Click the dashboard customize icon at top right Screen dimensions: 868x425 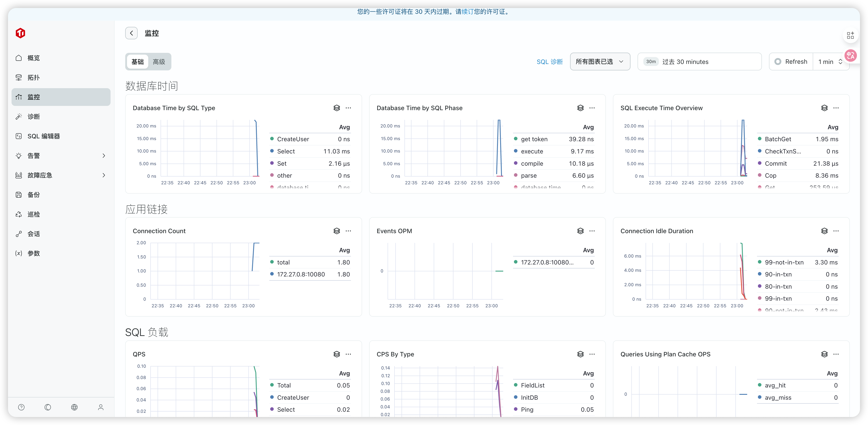coord(850,35)
